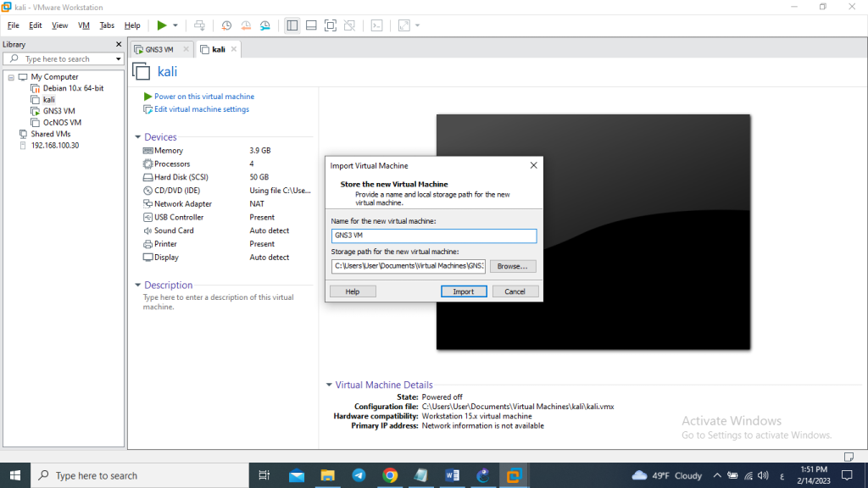Collapse the Devices section

click(138, 136)
